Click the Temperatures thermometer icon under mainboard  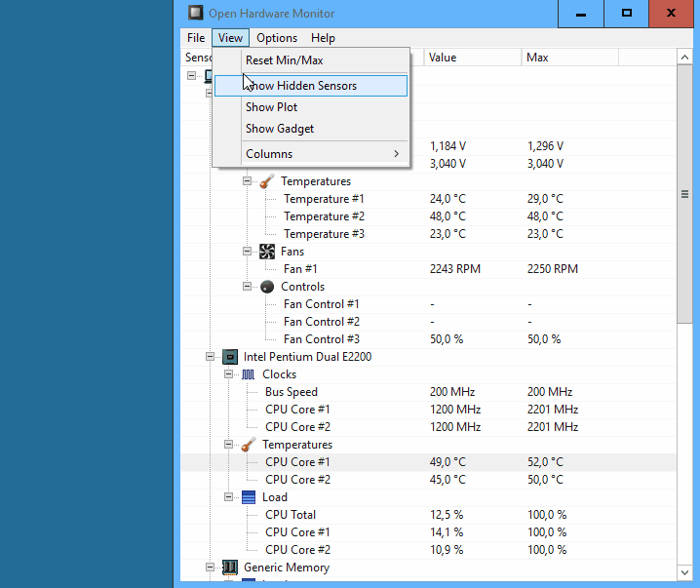267,181
